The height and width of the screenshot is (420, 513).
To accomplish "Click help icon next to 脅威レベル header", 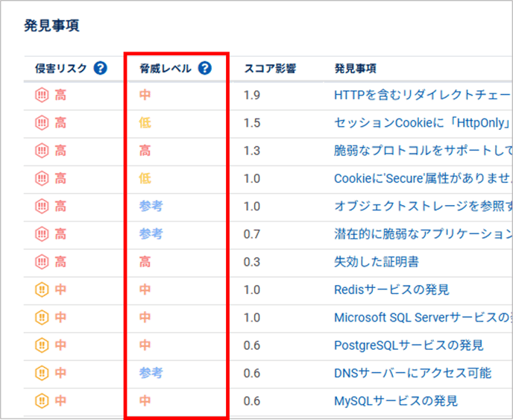I will (x=204, y=69).
